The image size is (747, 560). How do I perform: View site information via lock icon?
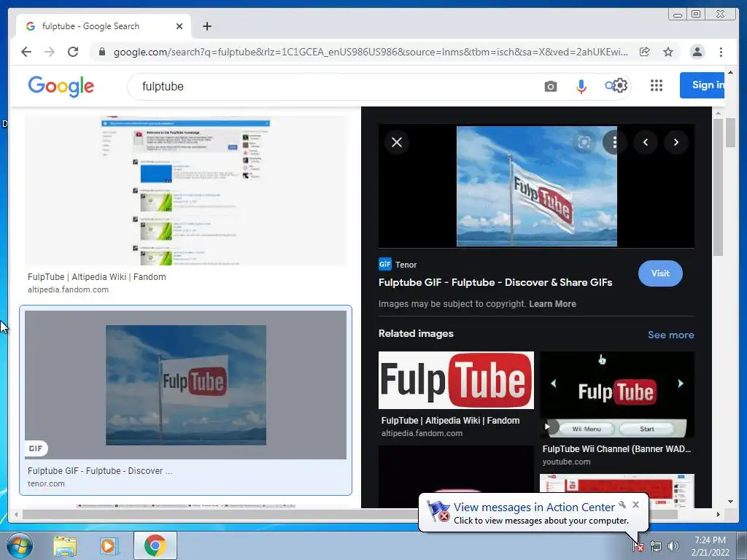point(101,52)
